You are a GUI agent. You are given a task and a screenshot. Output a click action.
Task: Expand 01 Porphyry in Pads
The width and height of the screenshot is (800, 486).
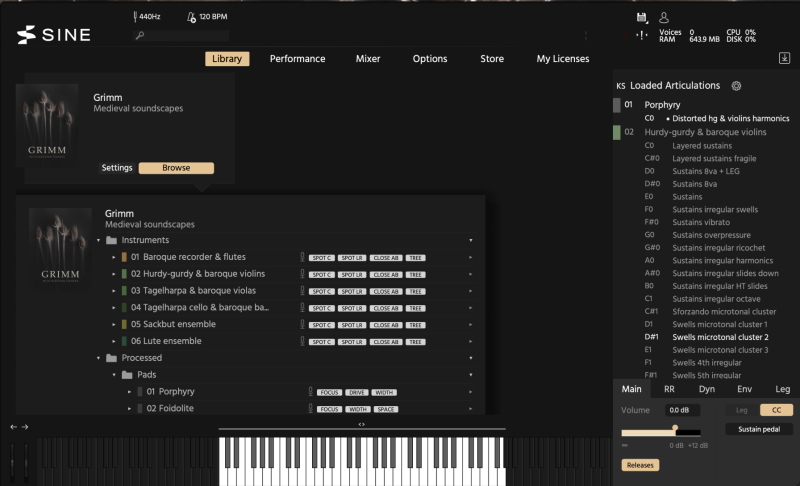pos(130,392)
